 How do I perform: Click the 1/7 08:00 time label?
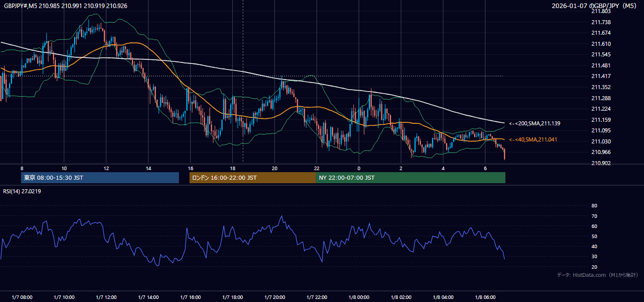[x=22, y=297]
